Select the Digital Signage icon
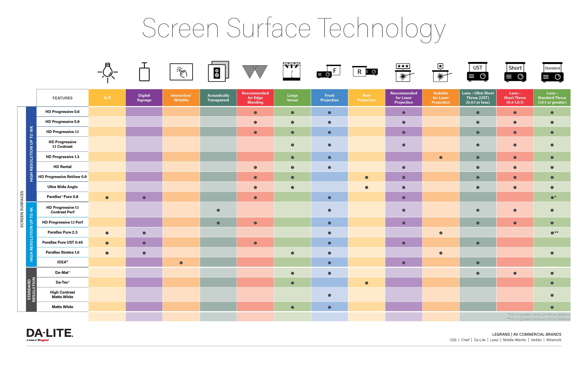This screenshot has height=380, width=588. tap(144, 73)
